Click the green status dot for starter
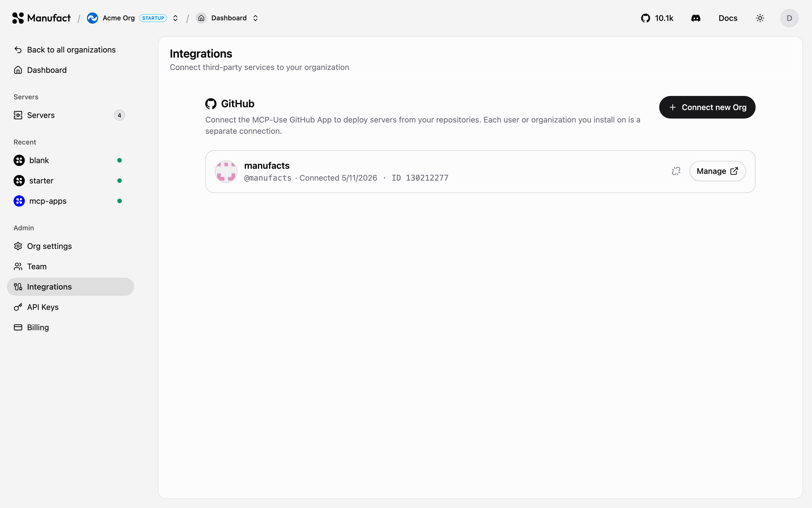812x508 pixels. click(x=120, y=181)
